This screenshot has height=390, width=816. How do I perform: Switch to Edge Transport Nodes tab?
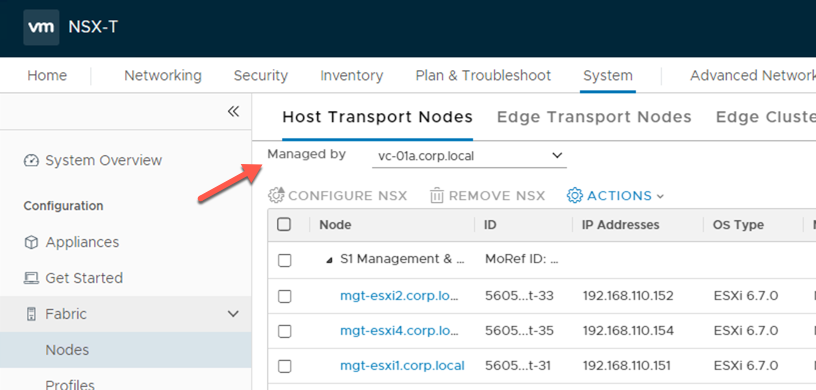(594, 117)
